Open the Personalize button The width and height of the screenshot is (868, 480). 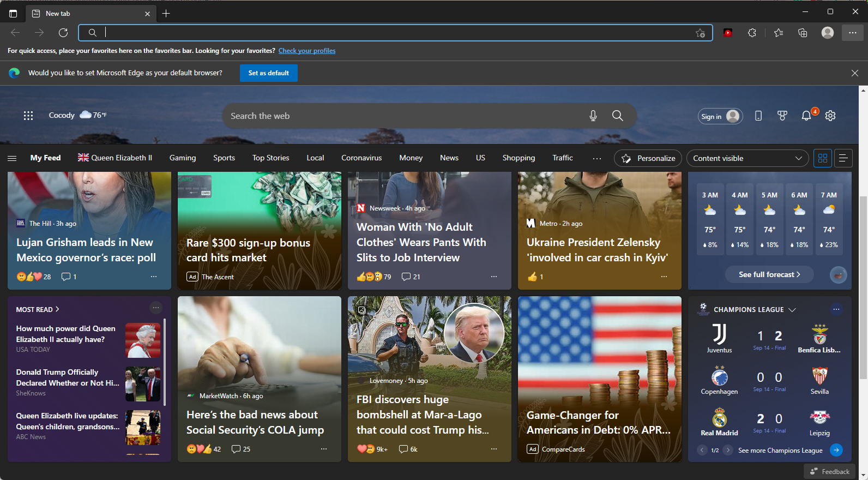pyautogui.click(x=648, y=158)
